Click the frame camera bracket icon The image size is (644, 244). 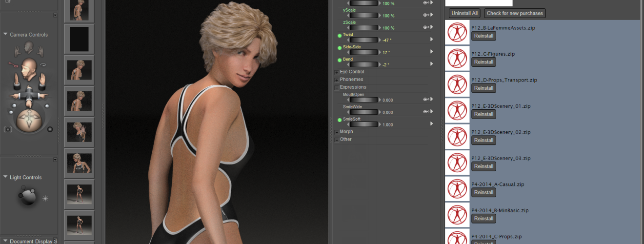point(8,129)
